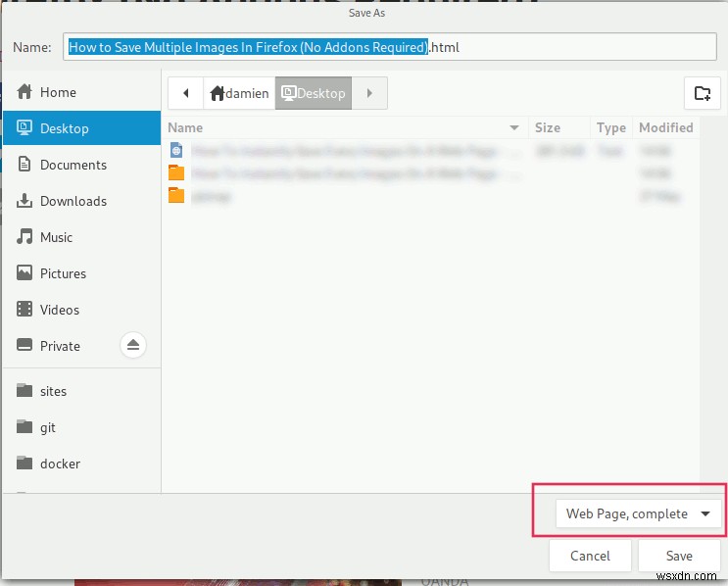Click the Pictures sidebar icon
The height and width of the screenshot is (586, 728).
(x=24, y=272)
